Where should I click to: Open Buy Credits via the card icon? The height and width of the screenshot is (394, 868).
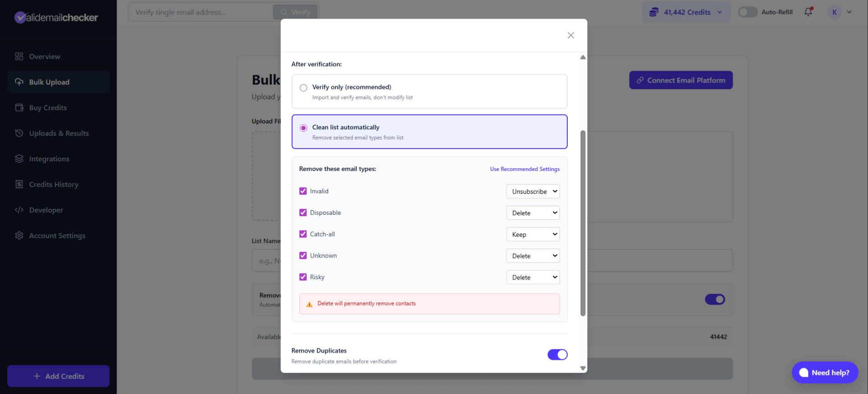(x=19, y=107)
